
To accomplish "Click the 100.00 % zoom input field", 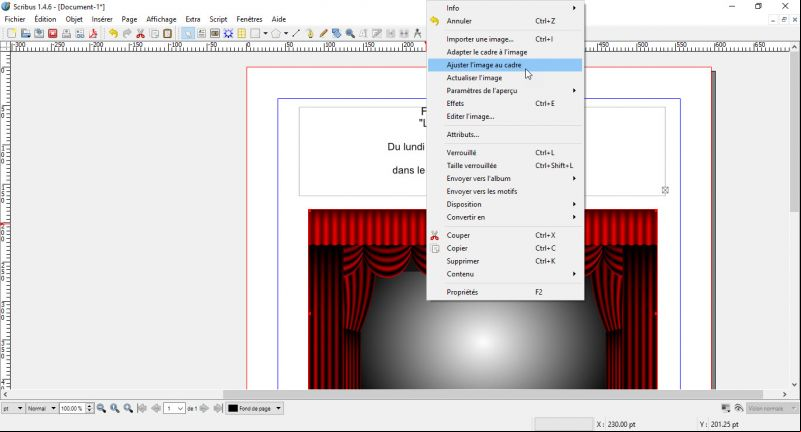I will tap(72, 409).
